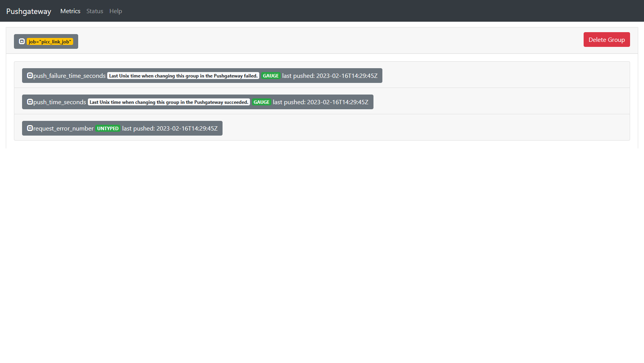
Task: Click the Delete Group button
Action: [606, 40]
